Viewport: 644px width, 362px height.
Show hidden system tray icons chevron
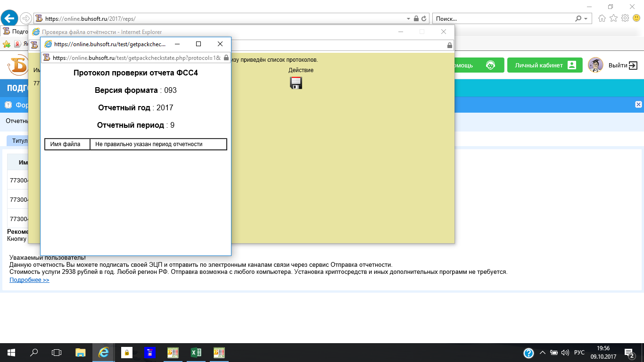(542, 353)
